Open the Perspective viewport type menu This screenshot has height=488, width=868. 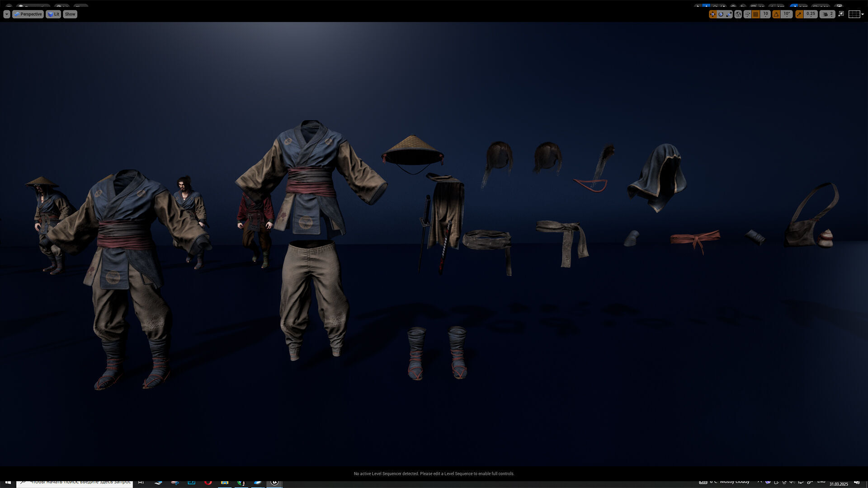(x=28, y=14)
